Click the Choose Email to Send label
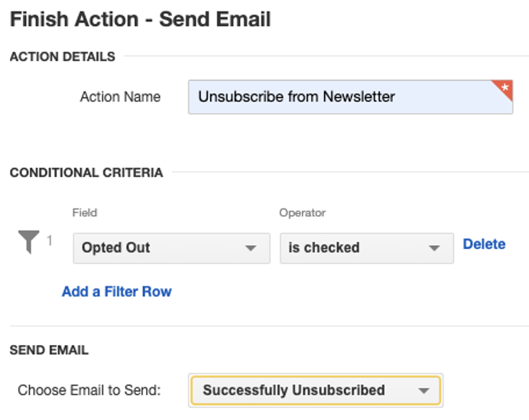The width and height of the screenshot is (529, 420). [89, 390]
